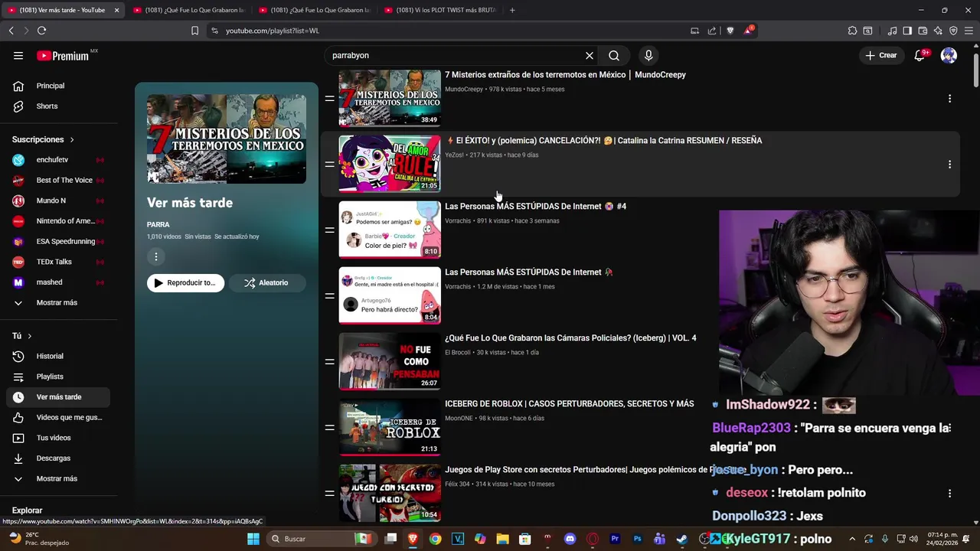Open Catalina la Catrina video title
The height and width of the screenshot is (551, 980).
pyautogui.click(x=604, y=141)
